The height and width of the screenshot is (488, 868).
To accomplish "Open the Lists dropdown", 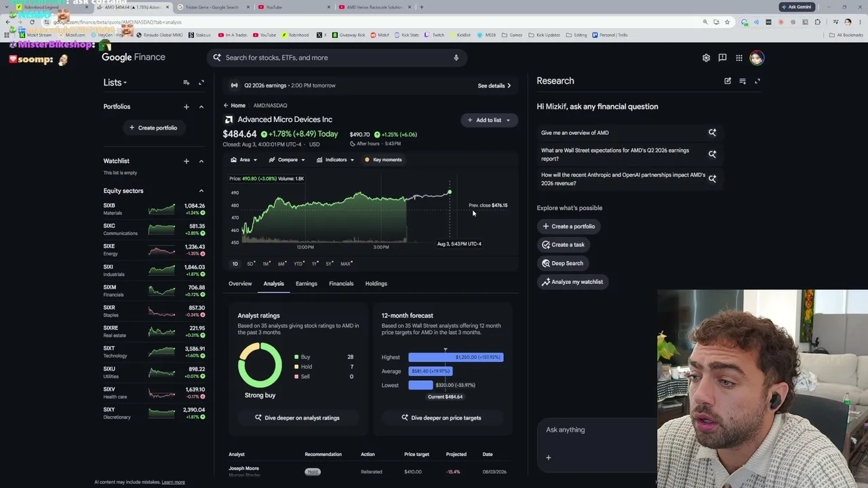I will (115, 83).
